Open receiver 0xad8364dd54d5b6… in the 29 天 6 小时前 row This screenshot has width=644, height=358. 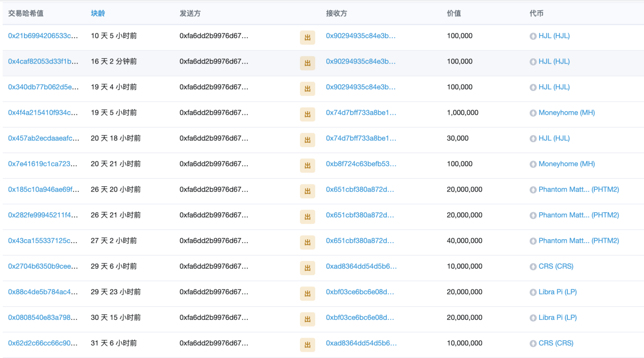point(361,266)
